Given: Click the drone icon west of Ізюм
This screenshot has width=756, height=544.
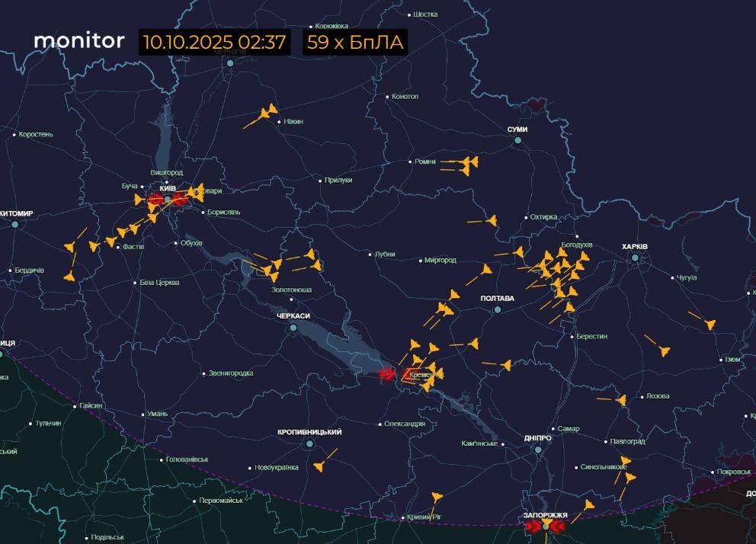Looking at the screenshot, I should coord(664,350).
